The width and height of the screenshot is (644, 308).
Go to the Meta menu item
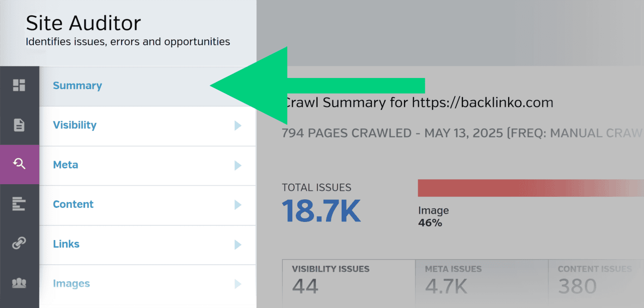65,165
